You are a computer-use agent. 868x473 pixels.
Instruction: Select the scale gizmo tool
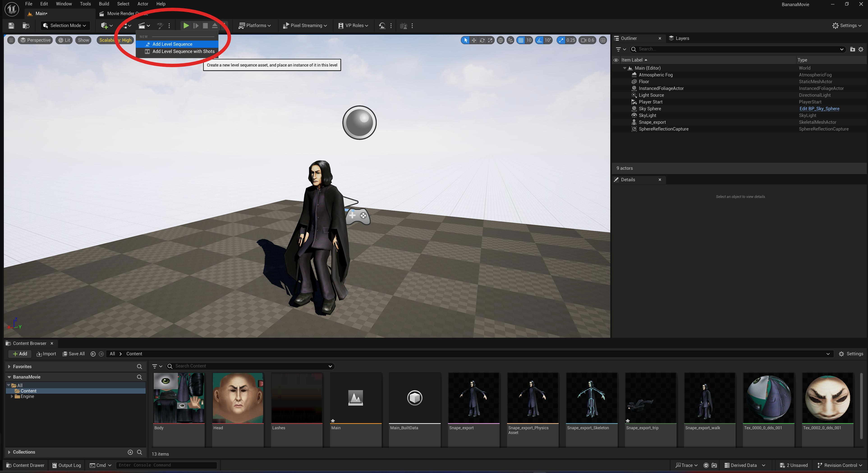[x=490, y=40]
